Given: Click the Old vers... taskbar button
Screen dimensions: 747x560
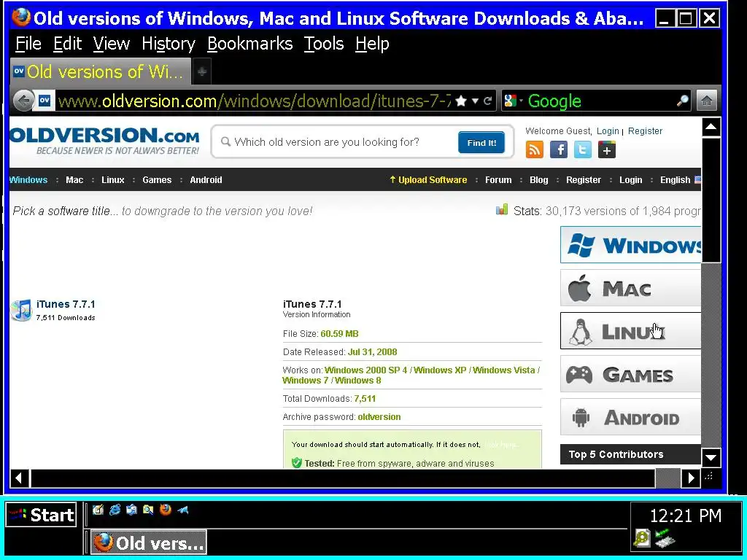Looking at the screenshot, I should [149, 542].
